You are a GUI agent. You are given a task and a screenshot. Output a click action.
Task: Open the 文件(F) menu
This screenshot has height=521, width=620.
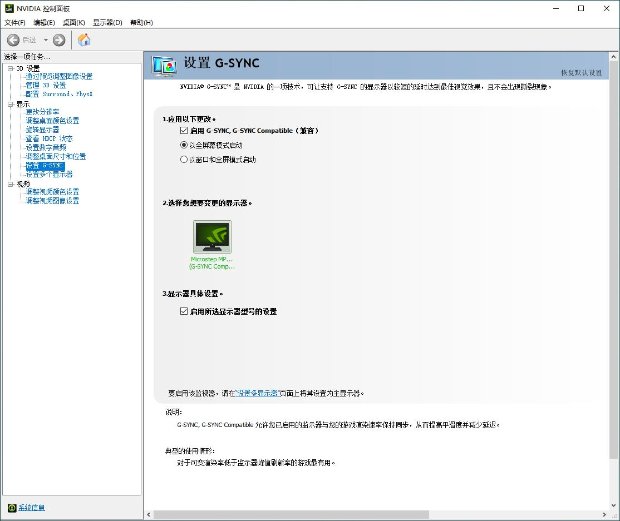[x=15, y=23]
